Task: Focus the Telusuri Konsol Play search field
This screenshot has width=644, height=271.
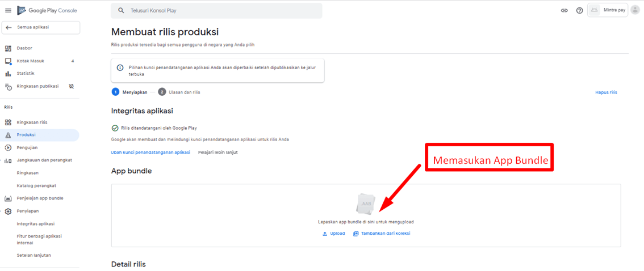Action: tap(216, 11)
